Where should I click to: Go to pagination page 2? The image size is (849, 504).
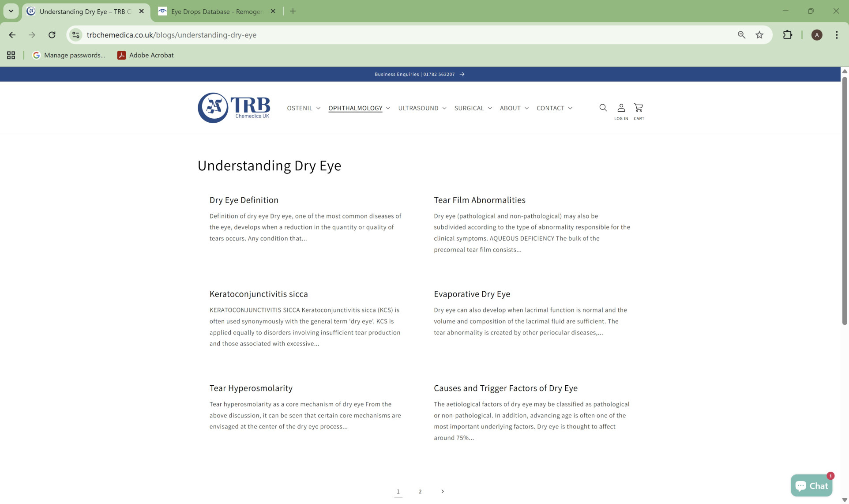(420, 491)
